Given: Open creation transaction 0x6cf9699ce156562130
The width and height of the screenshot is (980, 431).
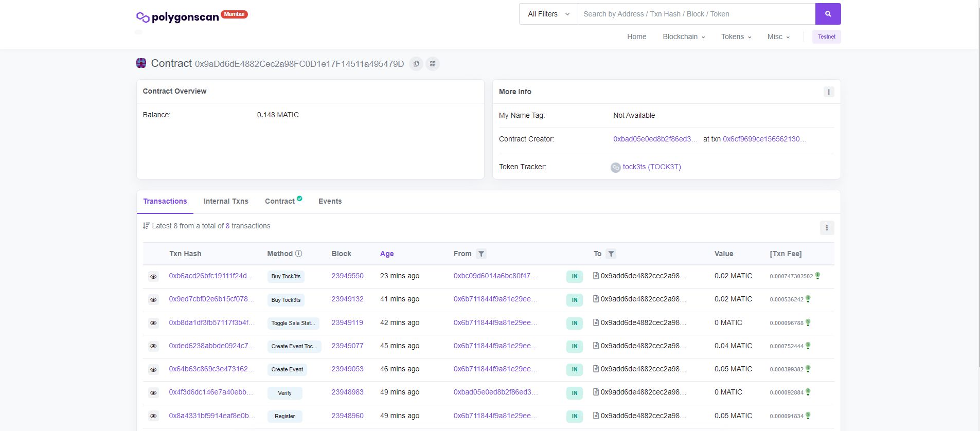Looking at the screenshot, I should [764, 139].
